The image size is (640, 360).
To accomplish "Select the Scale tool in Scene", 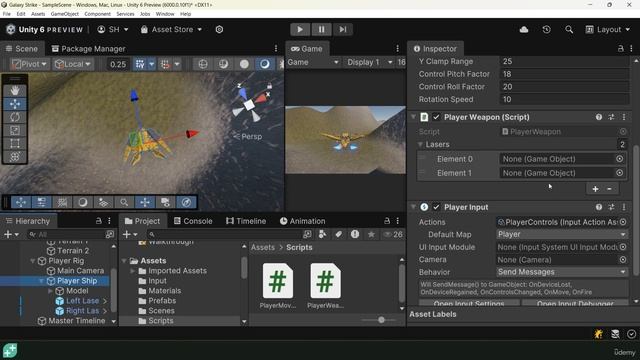I will tap(15, 130).
